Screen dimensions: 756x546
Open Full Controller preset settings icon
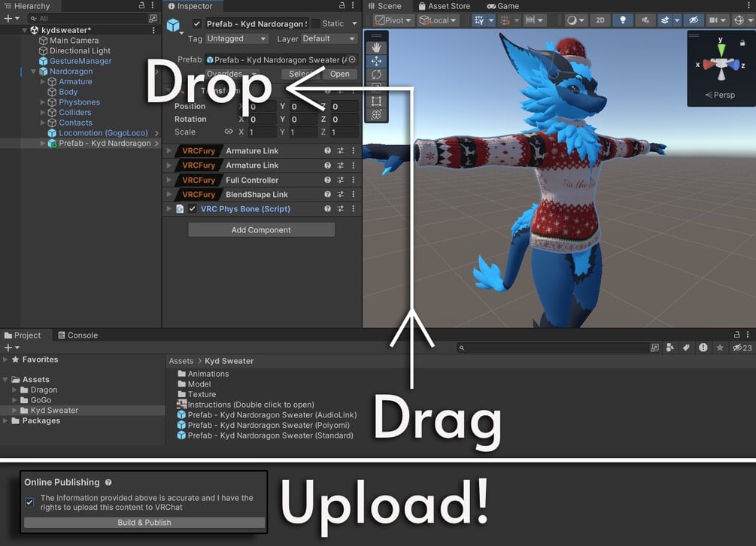pyautogui.click(x=341, y=180)
